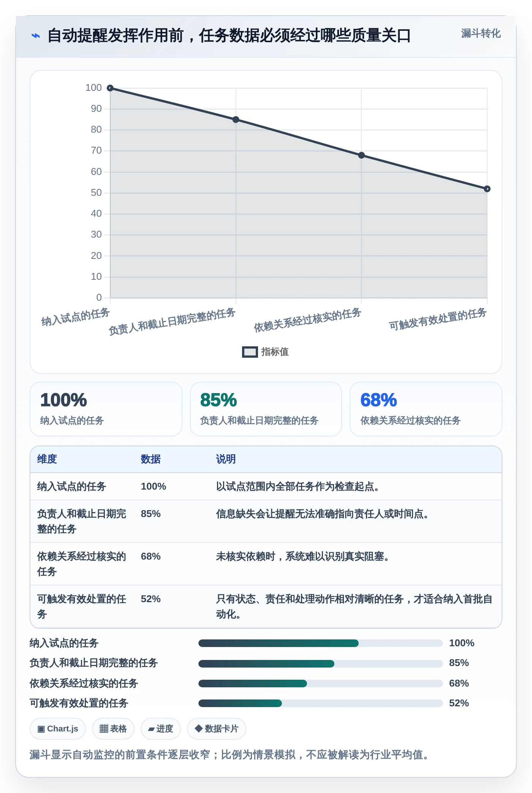The height and width of the screenshot is (793, 532).
Task: Click the lightning icon beside the title
Action: (x=35, y=36)
